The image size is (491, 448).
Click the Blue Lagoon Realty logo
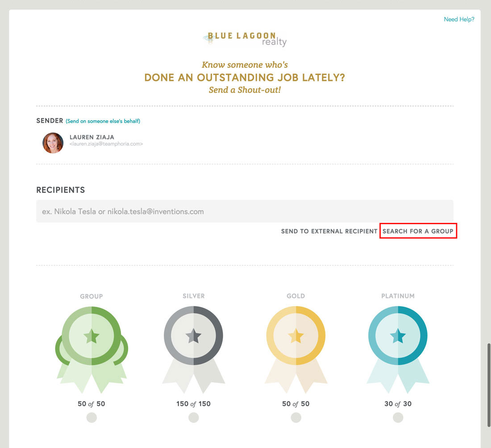[x=245, y=39]
